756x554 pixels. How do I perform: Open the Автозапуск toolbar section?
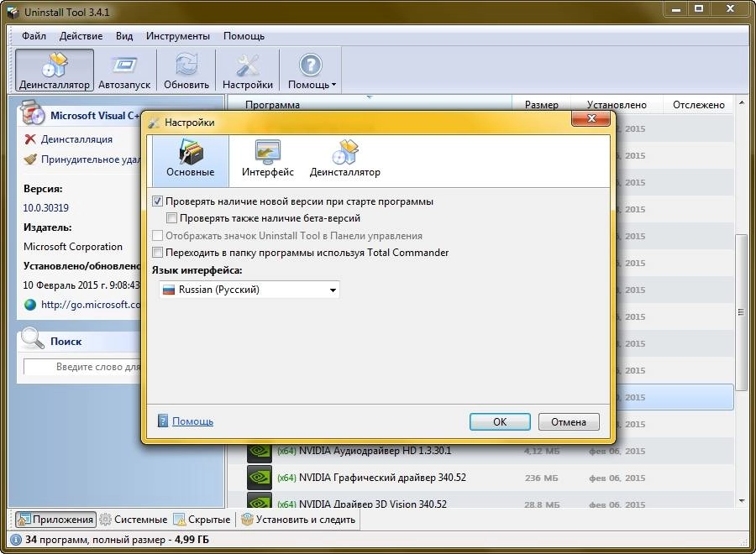click(x=124, y=71)
